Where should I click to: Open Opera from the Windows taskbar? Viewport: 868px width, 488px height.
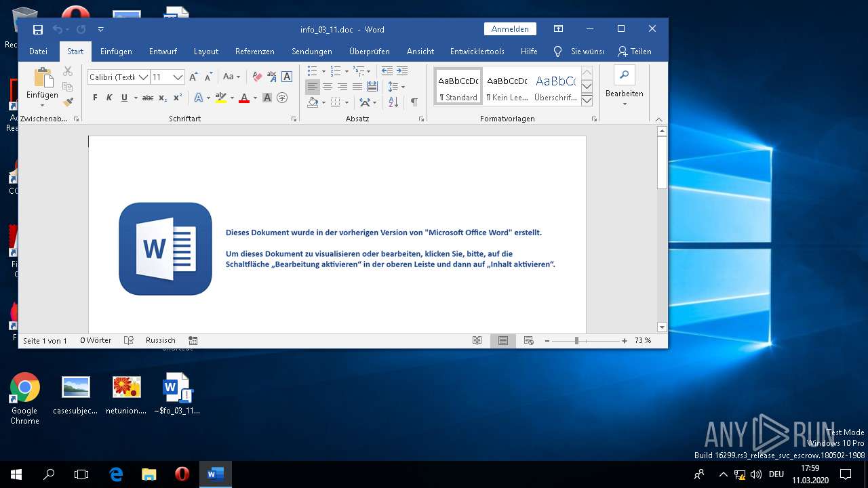click(x=182, y=474)
